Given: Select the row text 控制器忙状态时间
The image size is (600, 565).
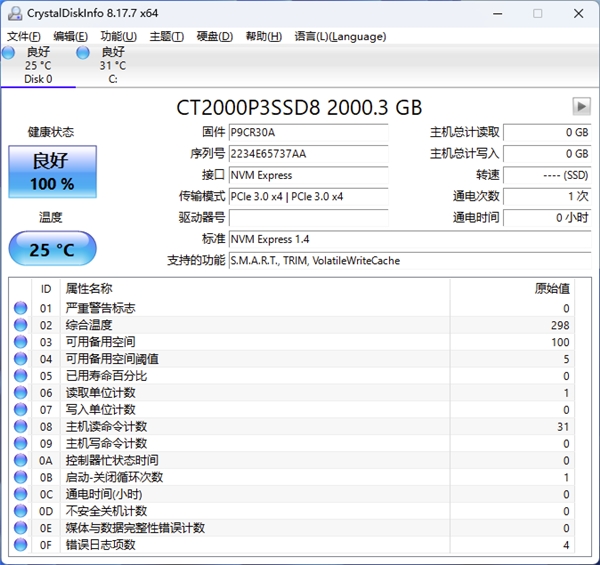Looking at the screenshot, I should [112, 461].
